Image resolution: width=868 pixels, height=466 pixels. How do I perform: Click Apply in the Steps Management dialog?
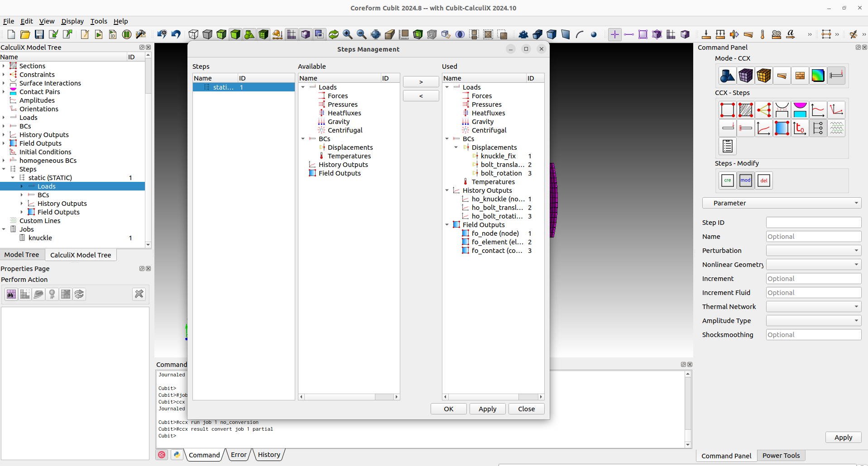click(487, 409)
